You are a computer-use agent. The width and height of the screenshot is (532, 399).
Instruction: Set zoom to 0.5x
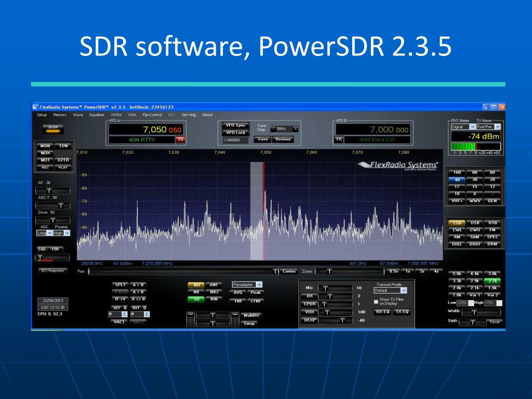[x=394, y=271]
